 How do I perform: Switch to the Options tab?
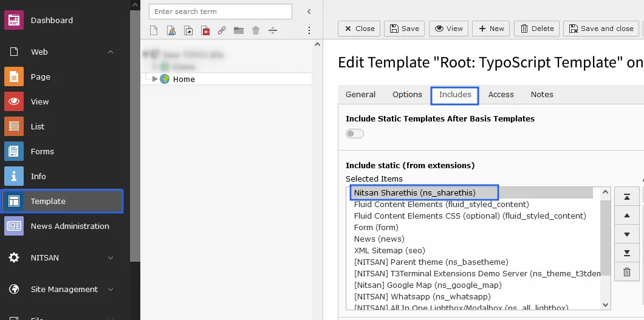408,94
